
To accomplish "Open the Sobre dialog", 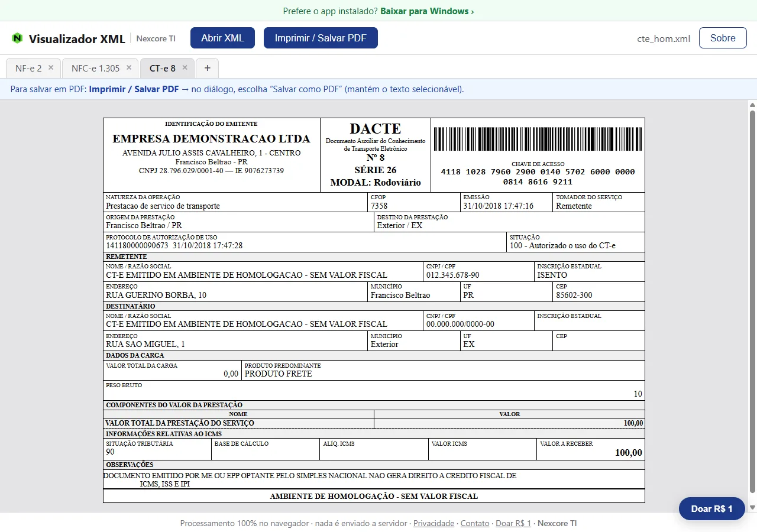I will click(x=723, y=38).
